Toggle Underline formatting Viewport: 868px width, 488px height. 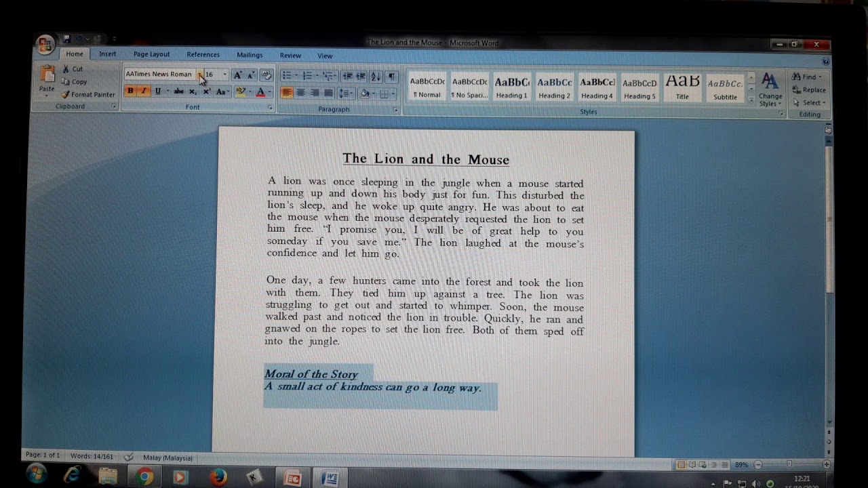click(158, 91)
